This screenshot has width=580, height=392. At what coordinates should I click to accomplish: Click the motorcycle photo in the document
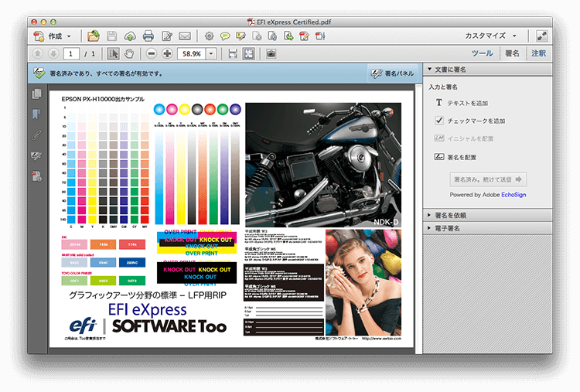tap(323, 165)
